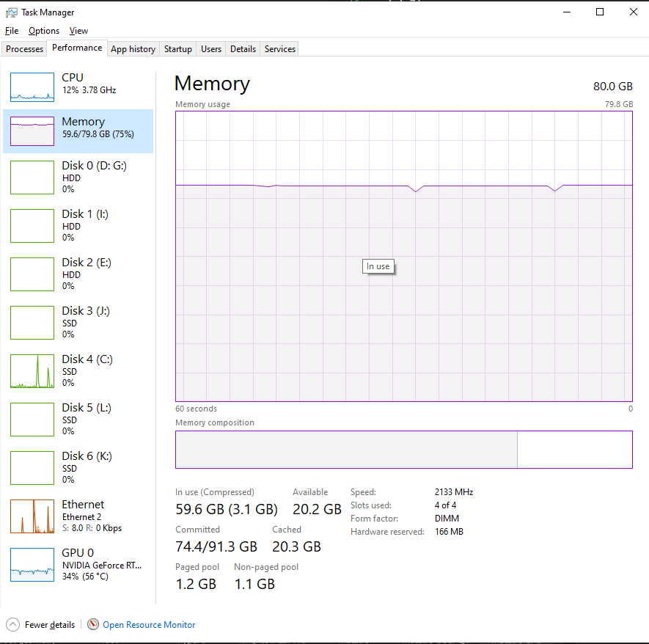The height and width of the screenshot is (644, 649).
Task: Show GPU 0 performance graph
Action: click(78, 565)
